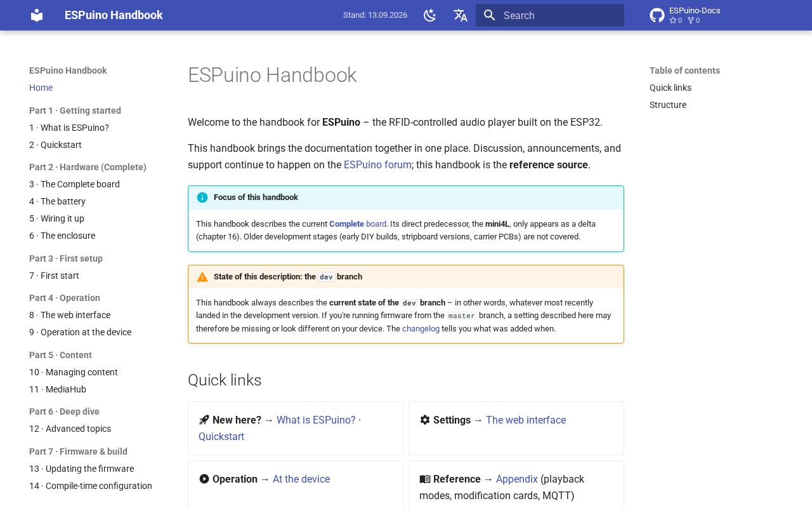Image resolution: width=812 pixels, height=508 pixels.
Task: Click the Table of contents label
Action: click(684, 70)
